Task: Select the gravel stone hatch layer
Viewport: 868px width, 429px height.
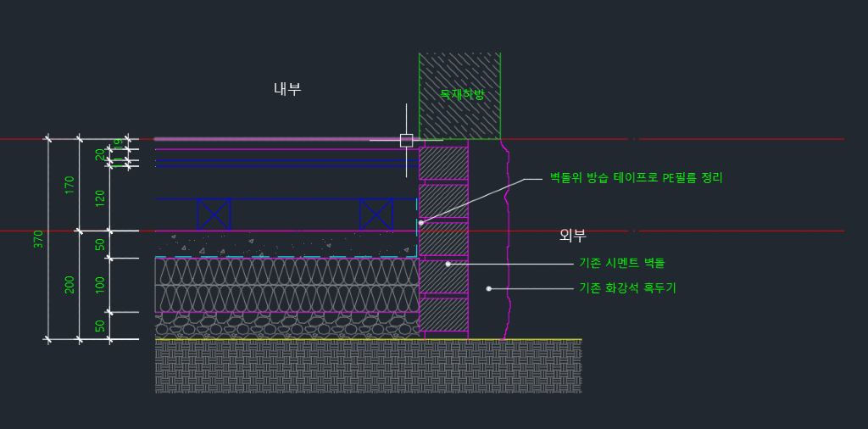Action: (x=287, y=326)
